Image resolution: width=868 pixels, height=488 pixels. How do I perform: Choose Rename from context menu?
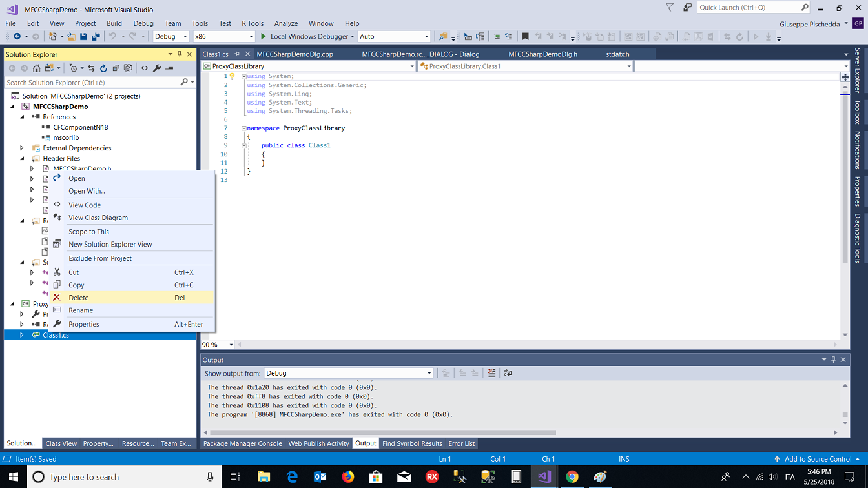click(131, 310)
